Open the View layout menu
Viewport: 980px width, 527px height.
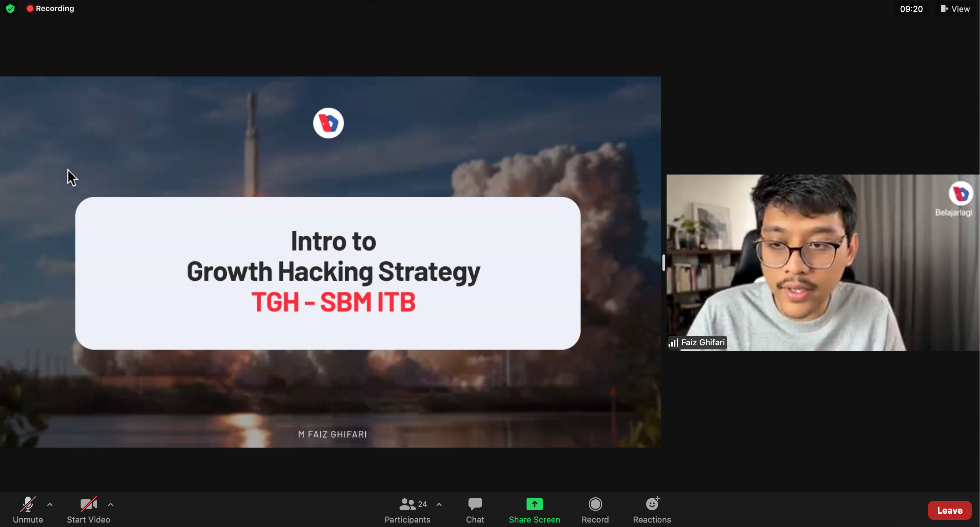tap(955, 9)
